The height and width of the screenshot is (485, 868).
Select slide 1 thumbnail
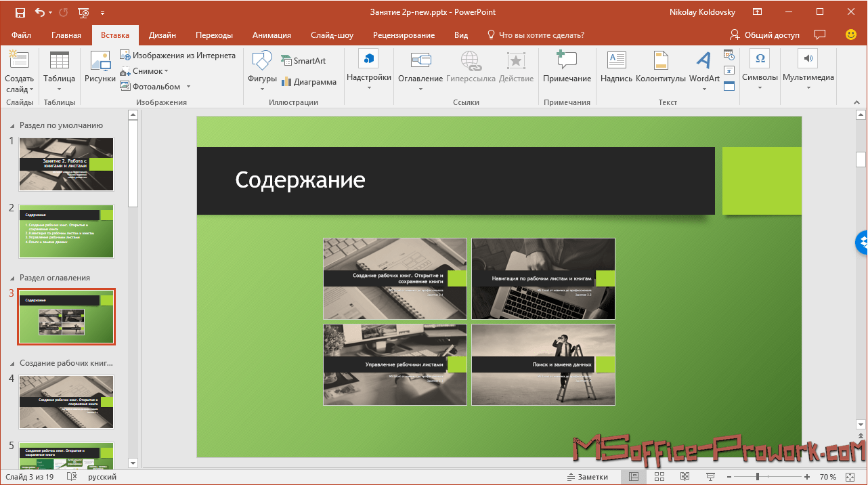66,164
